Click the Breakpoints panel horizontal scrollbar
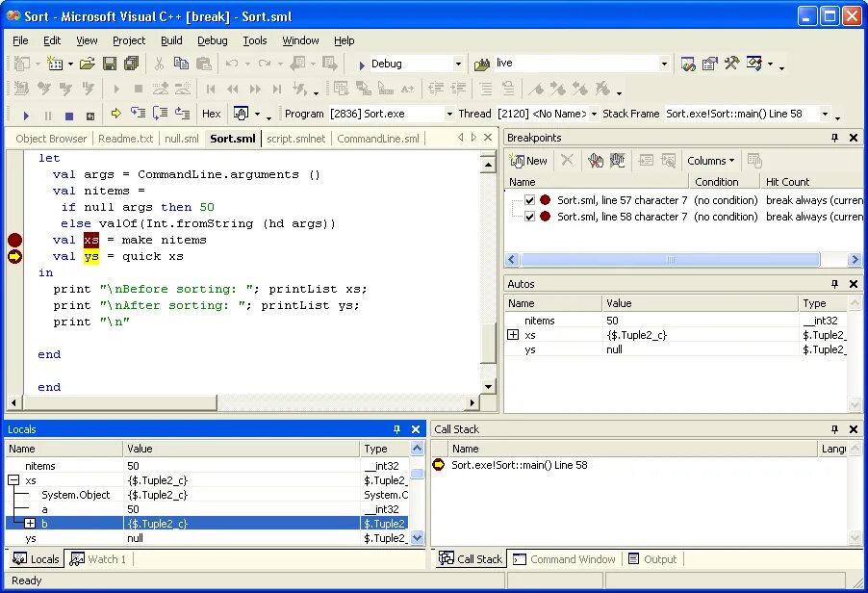Screen dimensions: 868x593 pos(671,259)
